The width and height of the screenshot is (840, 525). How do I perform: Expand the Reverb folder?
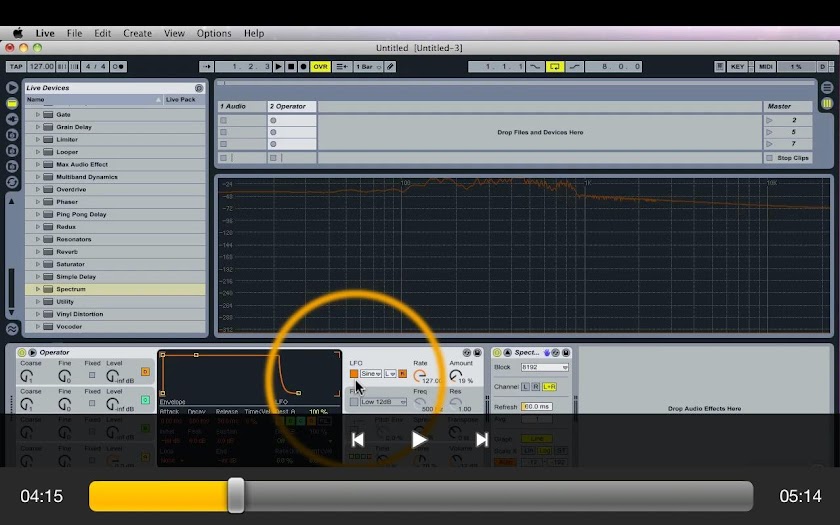[38, 252]
